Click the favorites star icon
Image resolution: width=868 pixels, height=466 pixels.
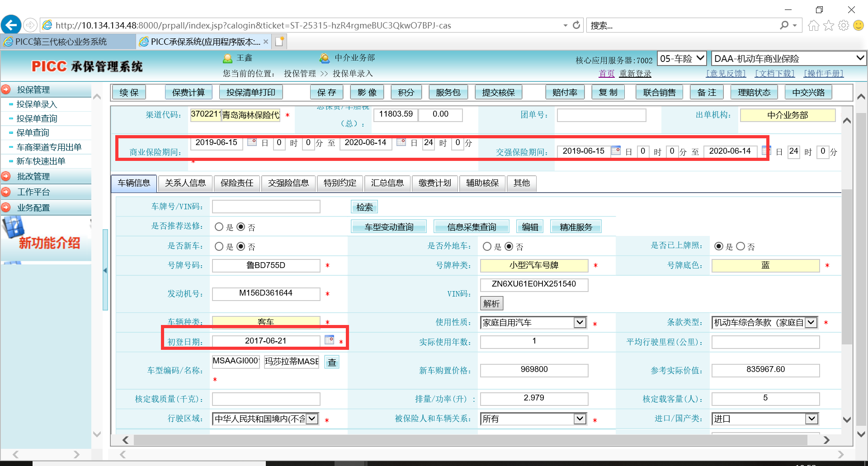pos(828,25)
